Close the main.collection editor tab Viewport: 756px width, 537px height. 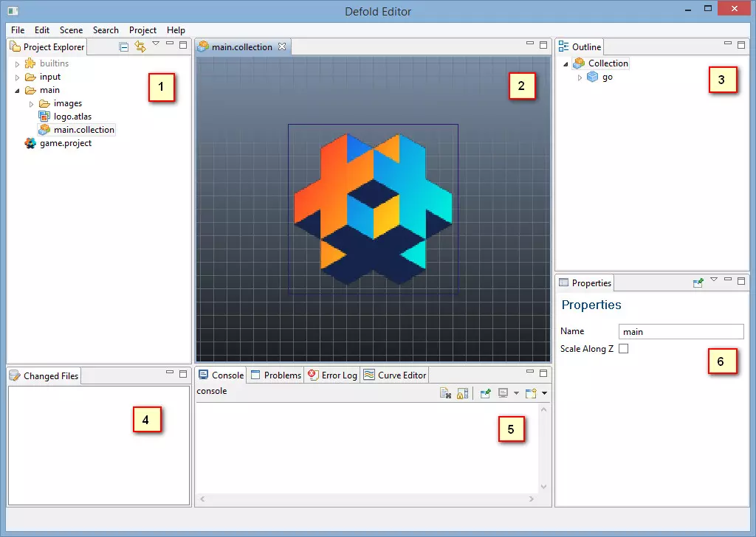(x=281, y=47)
